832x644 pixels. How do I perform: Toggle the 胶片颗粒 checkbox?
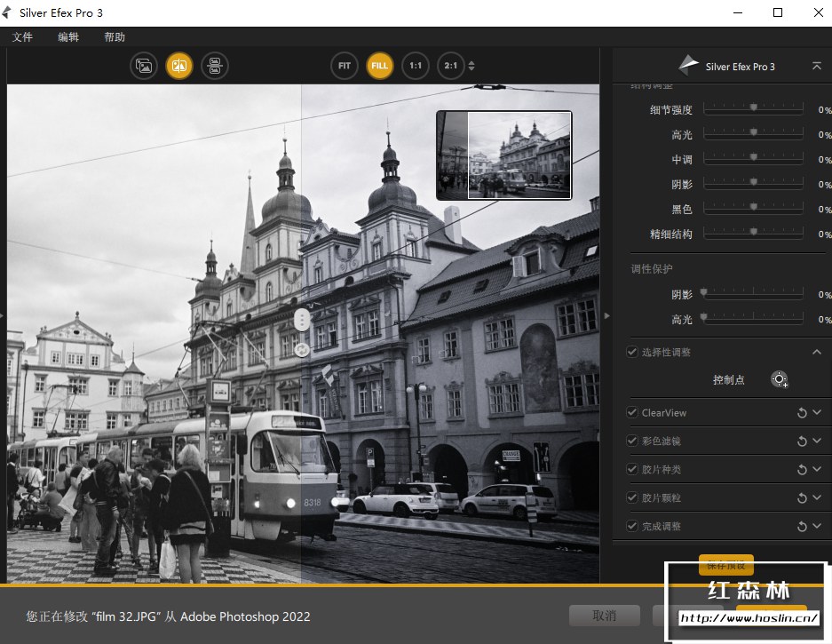click(x=632, y=497)
